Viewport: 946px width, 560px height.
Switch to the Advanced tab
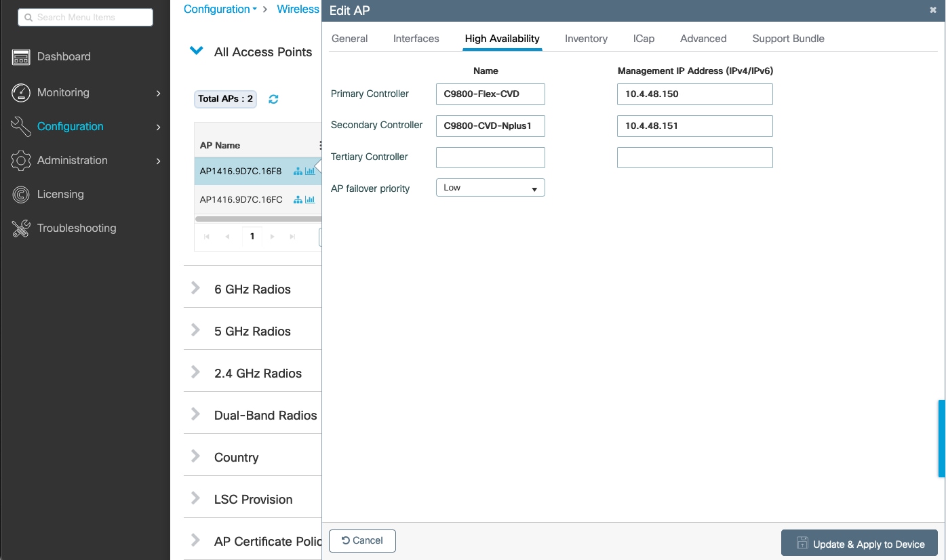703,39
